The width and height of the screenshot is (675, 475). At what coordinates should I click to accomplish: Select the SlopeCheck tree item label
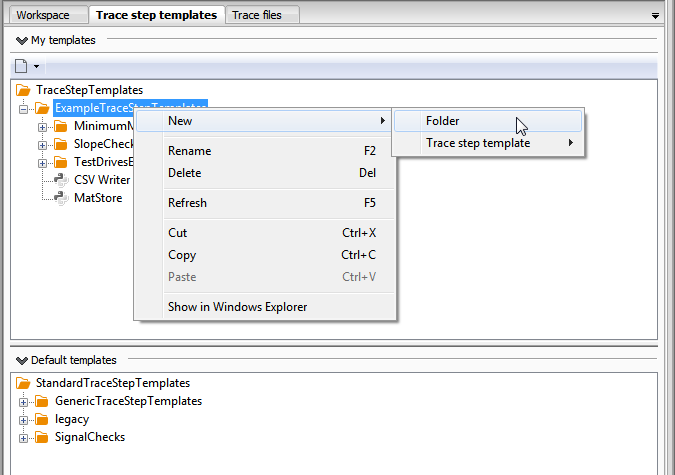pos(104,144)
